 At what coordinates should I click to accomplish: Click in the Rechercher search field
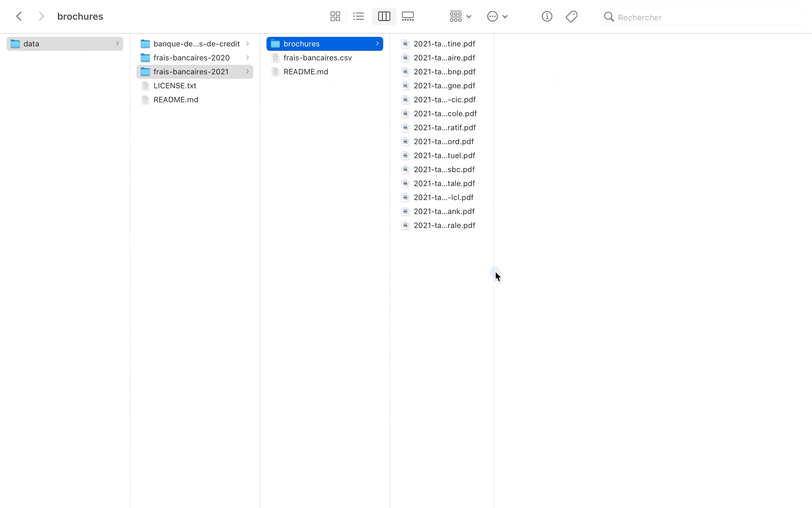(x=702, y=17)
